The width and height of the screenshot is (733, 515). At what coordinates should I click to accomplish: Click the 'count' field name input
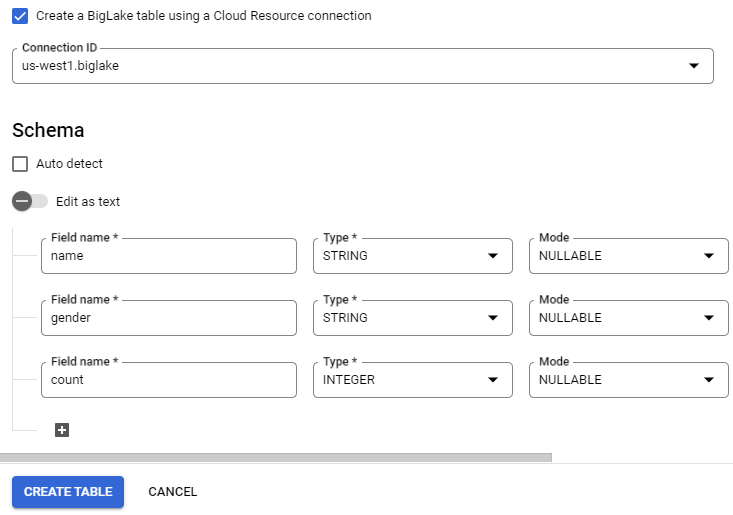168,380
